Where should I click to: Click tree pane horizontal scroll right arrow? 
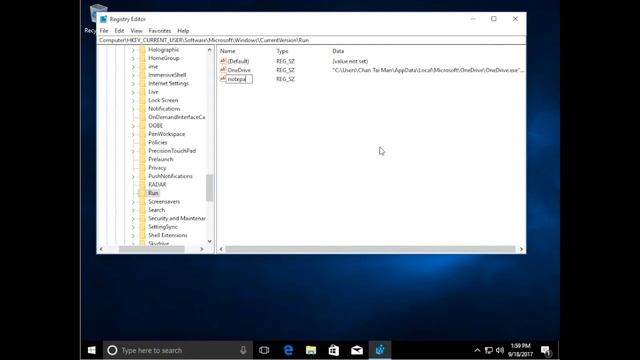(202, 249)
